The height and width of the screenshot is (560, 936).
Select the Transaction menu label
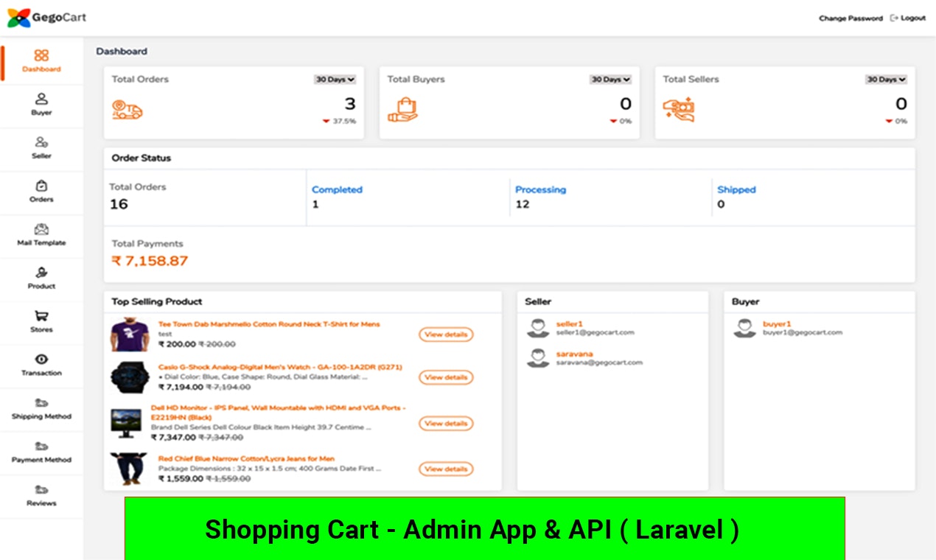click(x=41, y=373)
